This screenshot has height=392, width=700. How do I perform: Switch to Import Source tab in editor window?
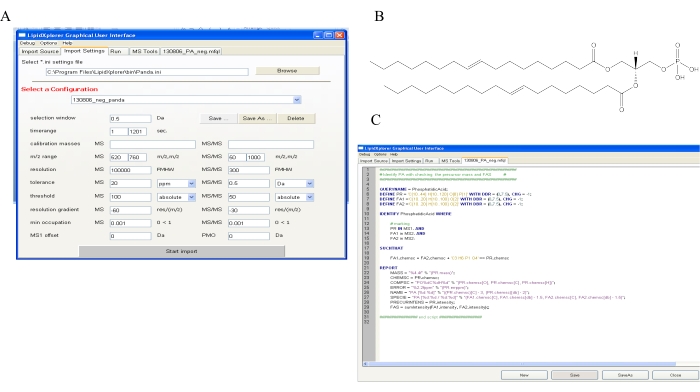pyautogui.click(x=374, y=161)
